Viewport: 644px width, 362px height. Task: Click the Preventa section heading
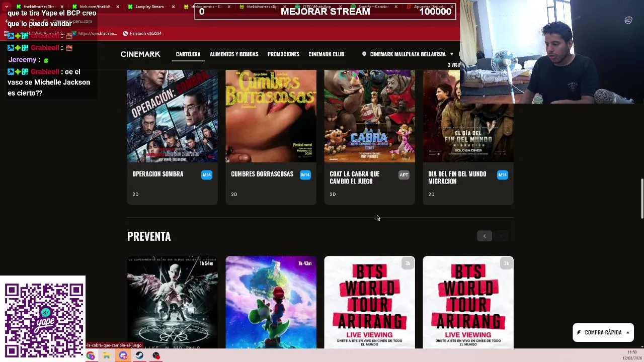point(149,236)
